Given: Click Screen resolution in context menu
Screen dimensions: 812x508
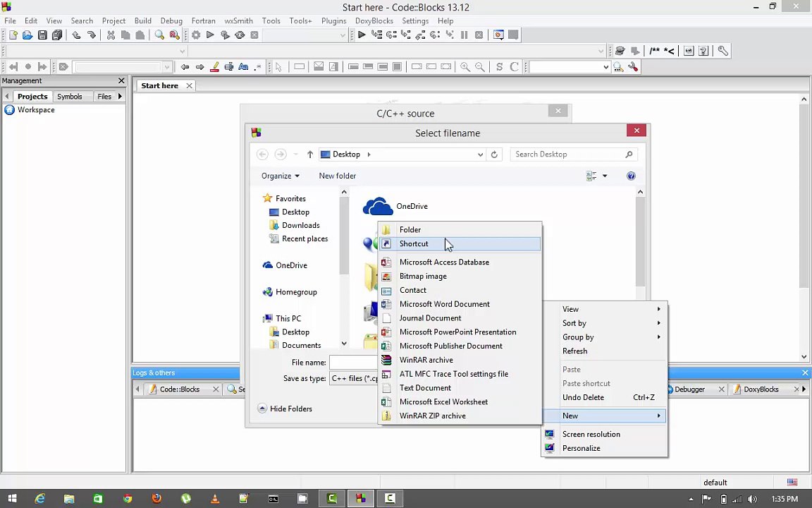Looking at the screenshot, I should click(604, 434).
